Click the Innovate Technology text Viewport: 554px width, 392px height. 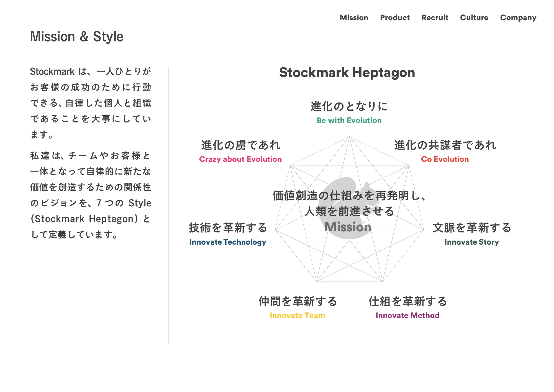point(228,242)
